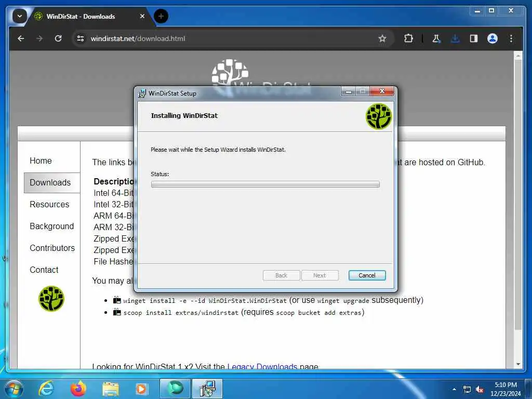Image resolution: width=532 pixels, height=399 pixels.
Task: Open the tab search dropdown arrow
Action: click(19, 16)
